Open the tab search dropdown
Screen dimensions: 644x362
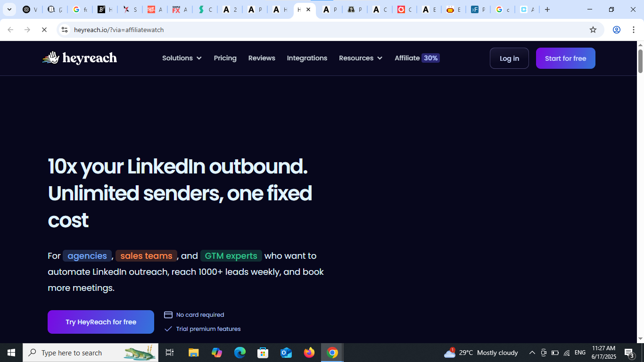pyautogui.click(x=9, y=9)
